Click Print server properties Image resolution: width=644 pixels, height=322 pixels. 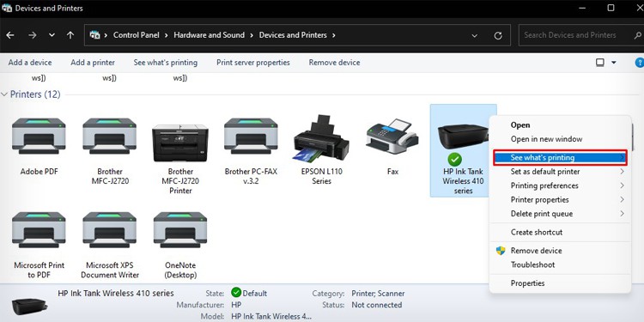pyautogui.click(x=253, y=63)
